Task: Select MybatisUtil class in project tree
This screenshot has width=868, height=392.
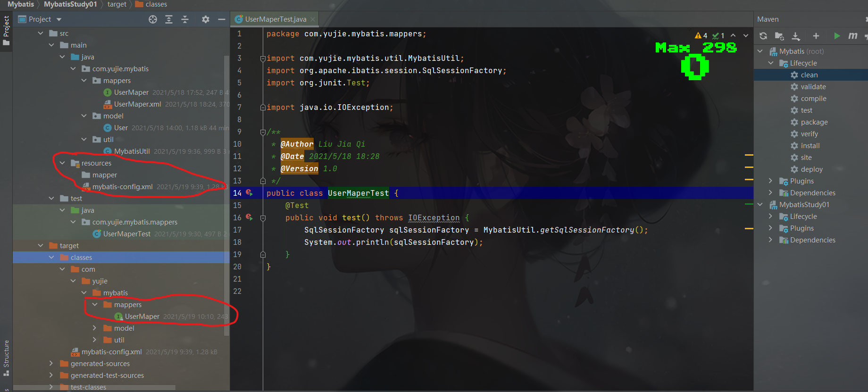Action: click(x=132, y=151)
